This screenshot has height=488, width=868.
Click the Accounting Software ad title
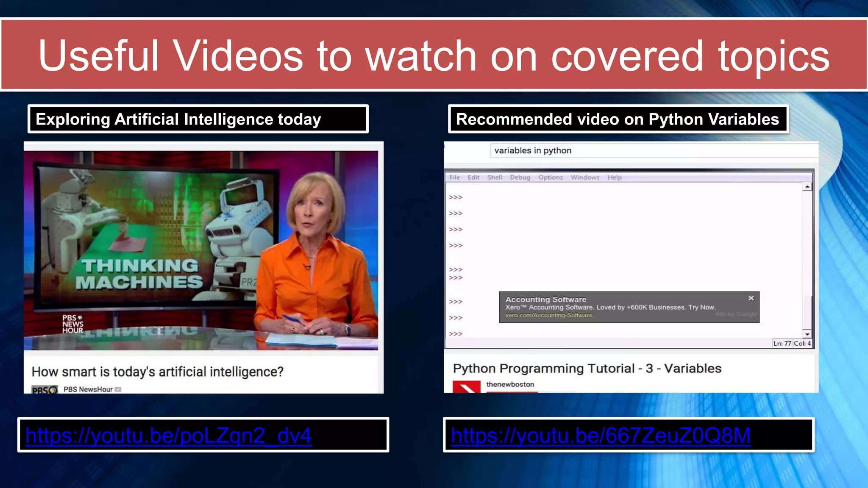[x=546, y=299]
